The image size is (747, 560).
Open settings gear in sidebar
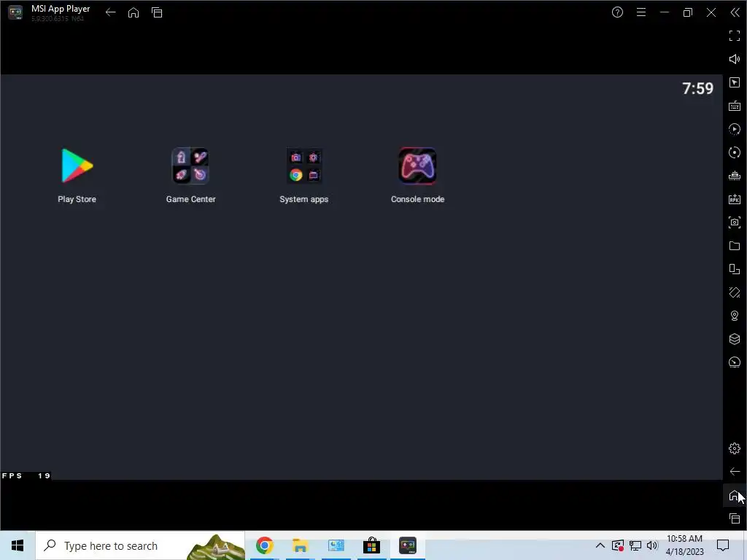click(735, 448)
